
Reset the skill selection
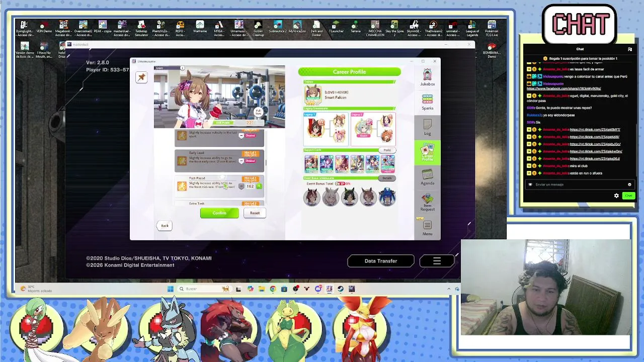pos(255,213)
